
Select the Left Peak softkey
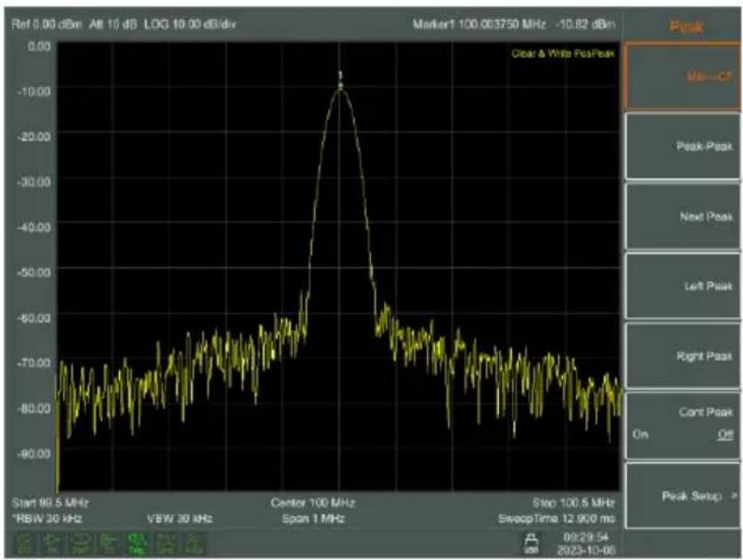(683, 286)
